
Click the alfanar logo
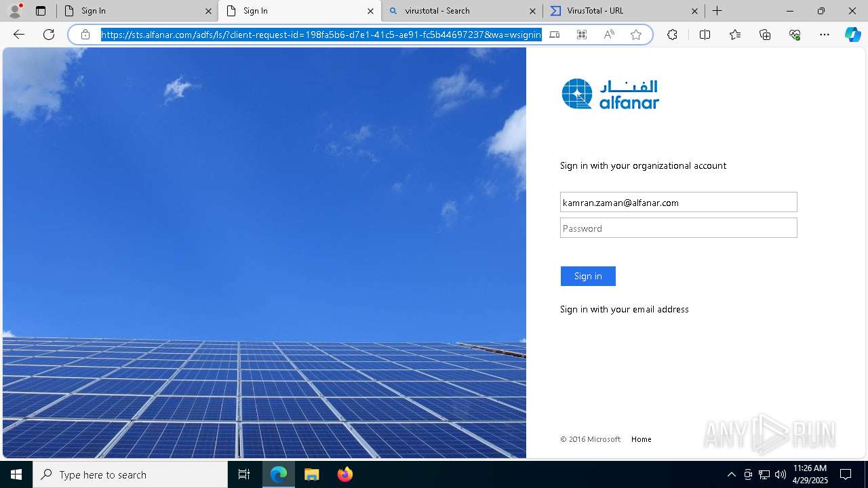[x=610, y=94]
